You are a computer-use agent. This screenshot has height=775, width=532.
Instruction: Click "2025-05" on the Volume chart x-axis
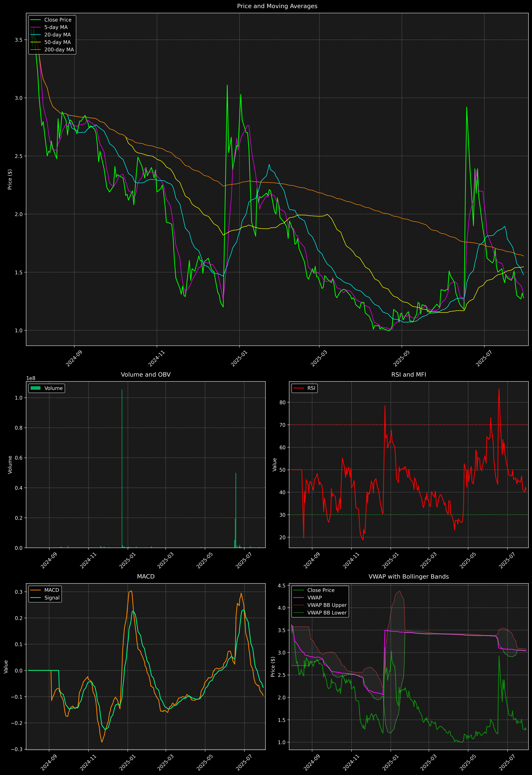205,561
